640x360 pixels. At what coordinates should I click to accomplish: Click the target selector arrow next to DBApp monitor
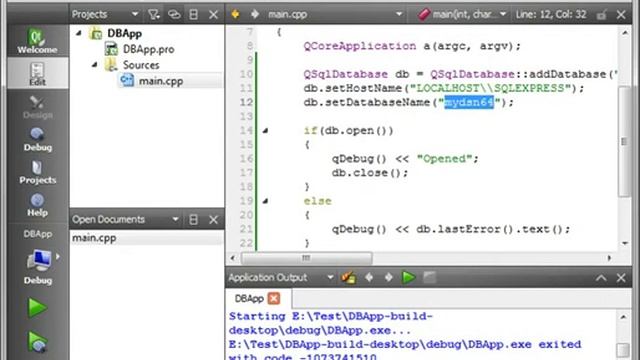click(x=58, y=256)
